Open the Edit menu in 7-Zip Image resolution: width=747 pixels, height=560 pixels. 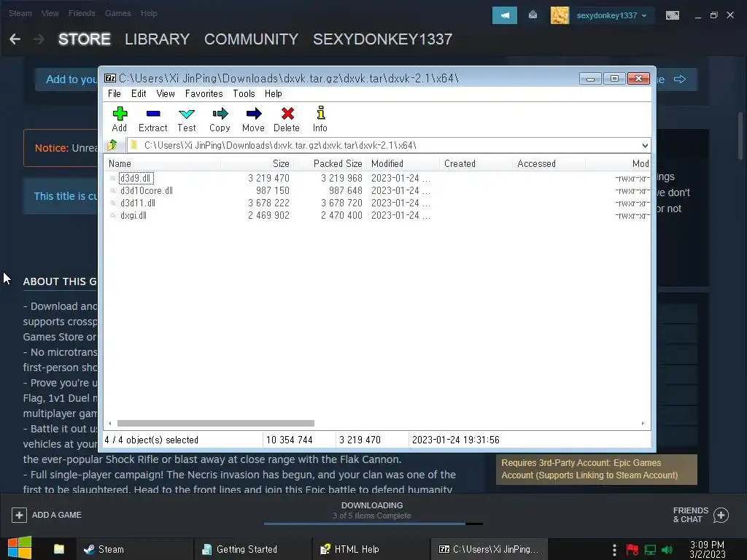tap(139, 93)
